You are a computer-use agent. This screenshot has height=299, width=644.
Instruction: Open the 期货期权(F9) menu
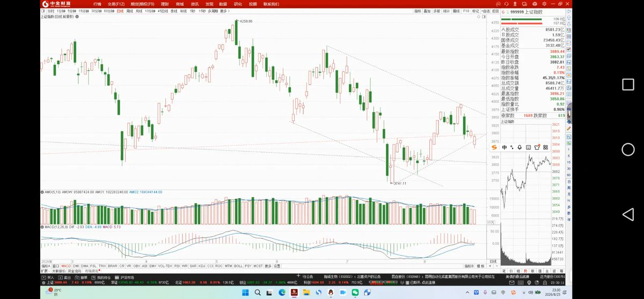click(x=143, y=4)
